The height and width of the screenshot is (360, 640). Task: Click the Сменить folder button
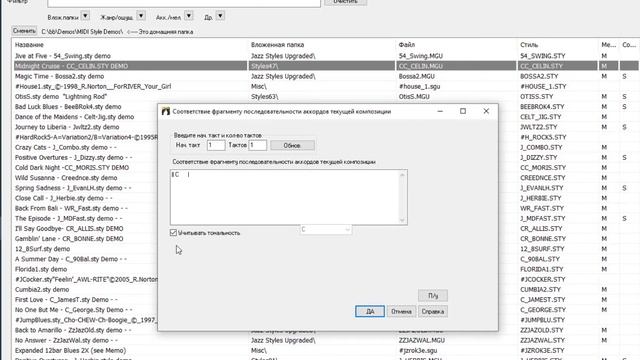24,31
